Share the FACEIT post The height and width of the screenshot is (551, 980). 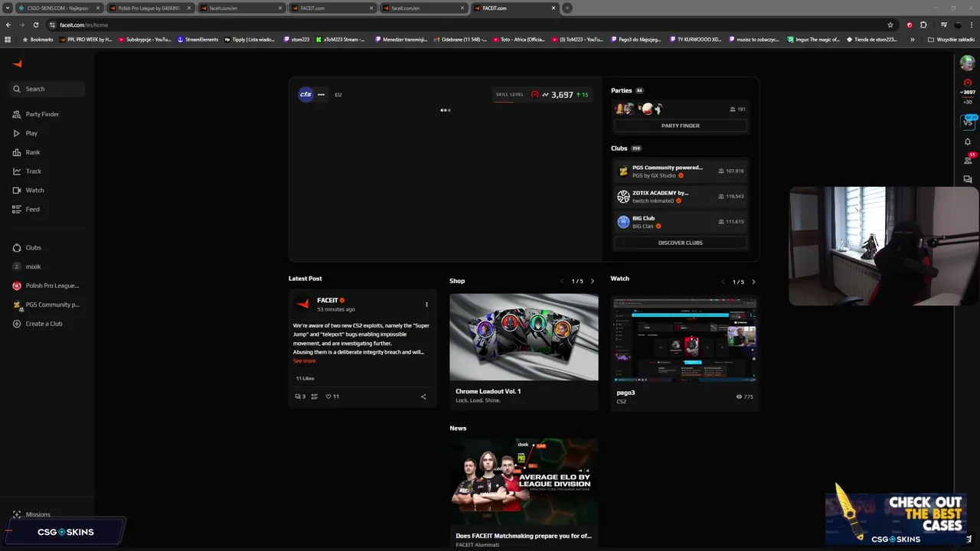(x=423, y=396)
